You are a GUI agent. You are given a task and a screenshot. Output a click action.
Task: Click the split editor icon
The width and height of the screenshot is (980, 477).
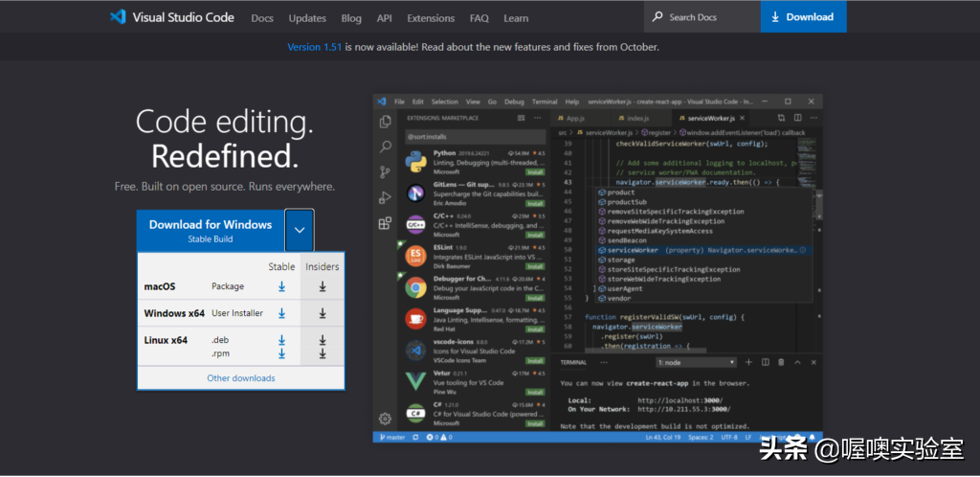797,118
